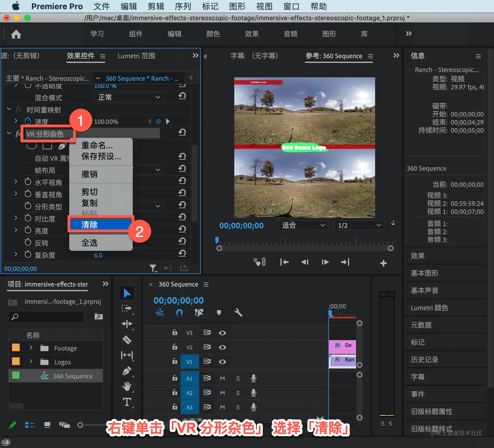Expand the Footage bin
Image resolution: width=494 pixels, height=448 pixels.
coord(31,348)
